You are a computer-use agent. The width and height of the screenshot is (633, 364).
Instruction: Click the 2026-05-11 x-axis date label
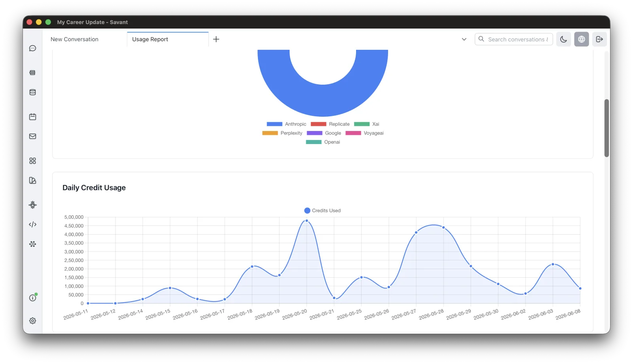point(76,315)
